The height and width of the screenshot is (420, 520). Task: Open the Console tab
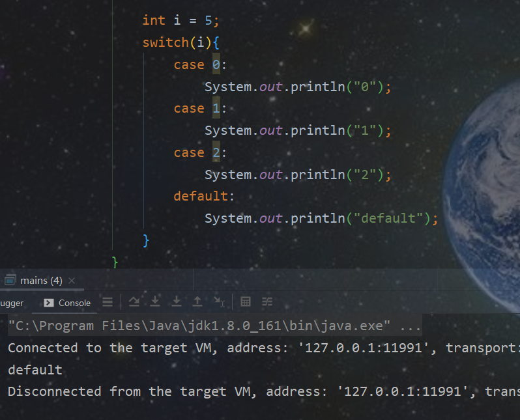click(67, 303)
